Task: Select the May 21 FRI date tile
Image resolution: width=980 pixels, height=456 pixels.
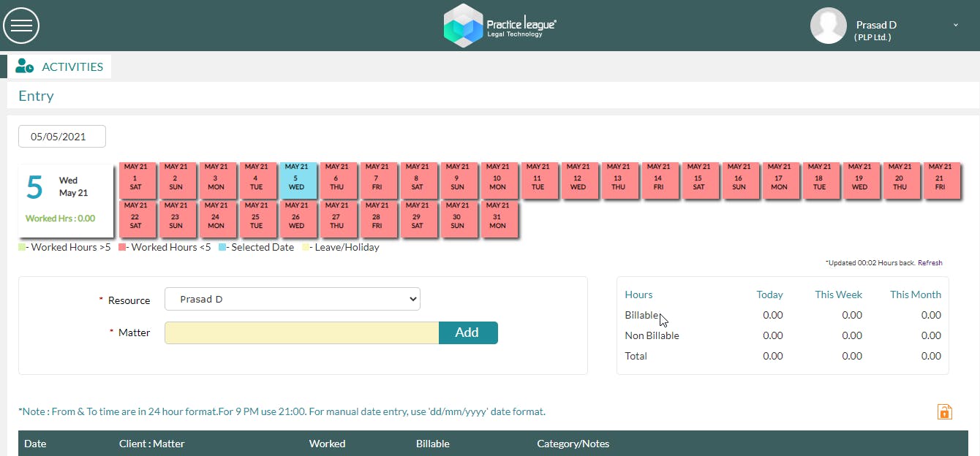Action: 940,180
